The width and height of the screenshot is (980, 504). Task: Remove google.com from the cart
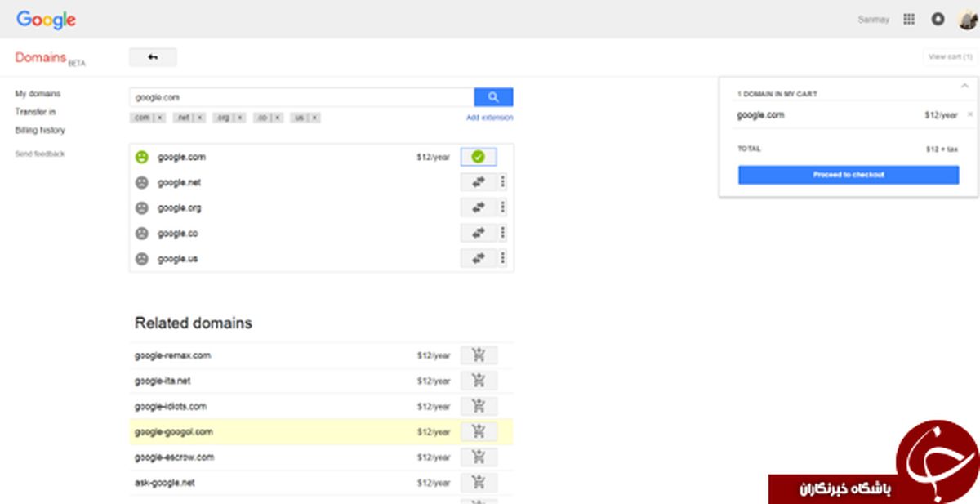970,115
